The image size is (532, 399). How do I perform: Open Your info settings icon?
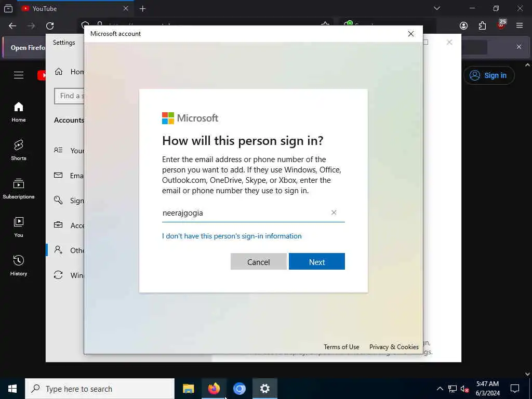pyautogui.click(x=58, y=150)
